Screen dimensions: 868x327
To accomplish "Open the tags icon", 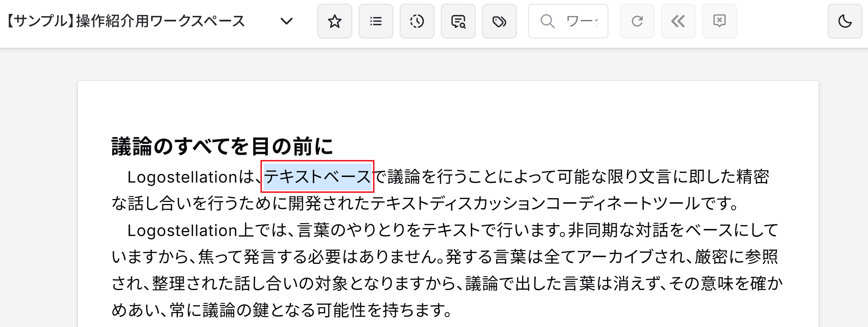I will pyautogui.click(x=499, y=21).
